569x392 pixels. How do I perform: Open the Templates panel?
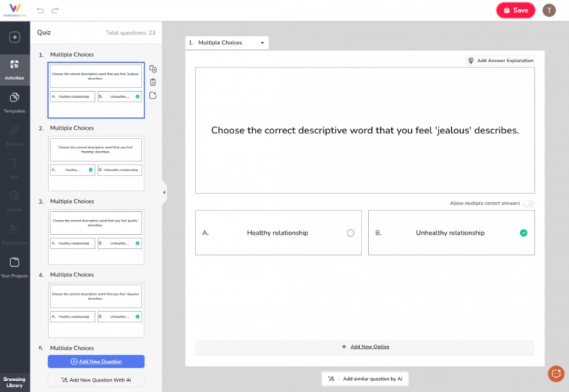coord(15,103)
